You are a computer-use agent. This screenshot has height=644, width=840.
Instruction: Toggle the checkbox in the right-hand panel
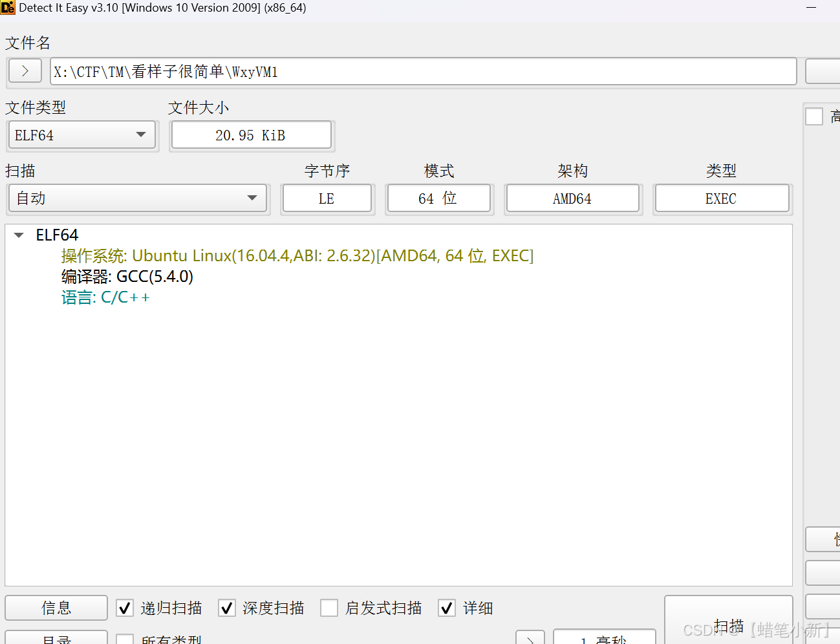click(814, 116)
